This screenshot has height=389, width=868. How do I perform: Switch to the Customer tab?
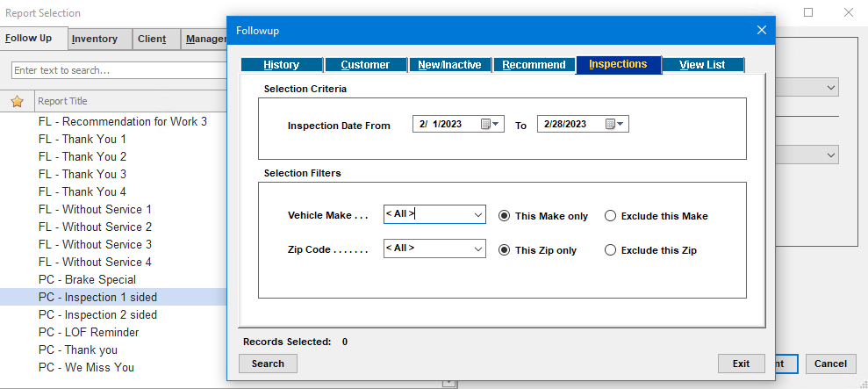click(x=365, y=65)
